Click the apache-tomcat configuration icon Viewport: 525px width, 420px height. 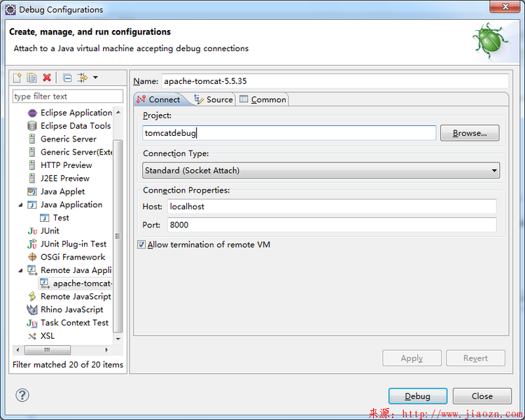click(45, 283)
